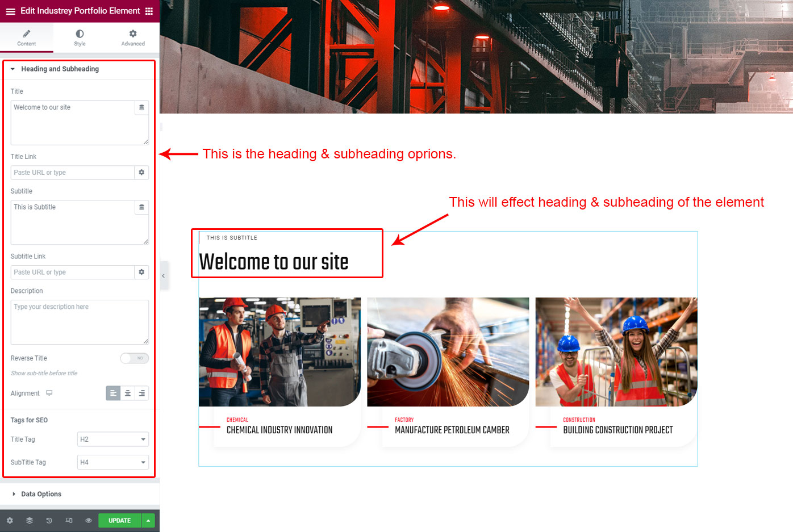Screen dimensions: 793x532
Task: Expand the Data Options section
Action: pyautogui.click(x=41, y=494)
